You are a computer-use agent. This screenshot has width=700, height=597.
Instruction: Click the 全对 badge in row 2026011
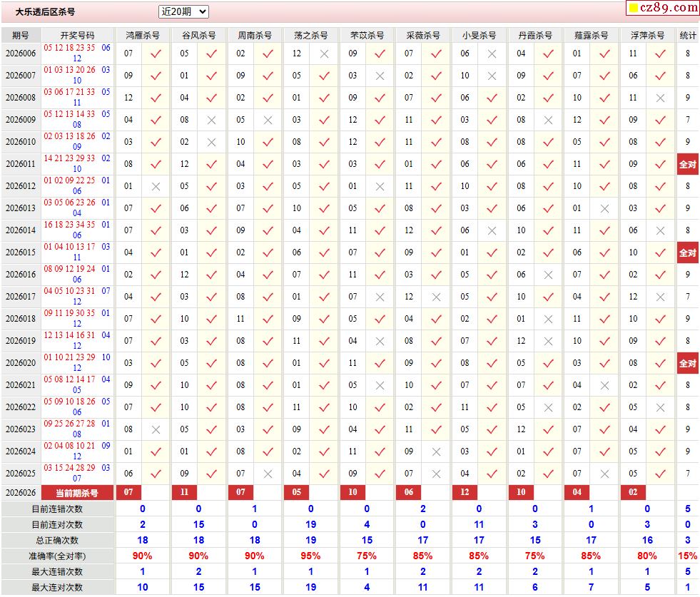point(687,164)
